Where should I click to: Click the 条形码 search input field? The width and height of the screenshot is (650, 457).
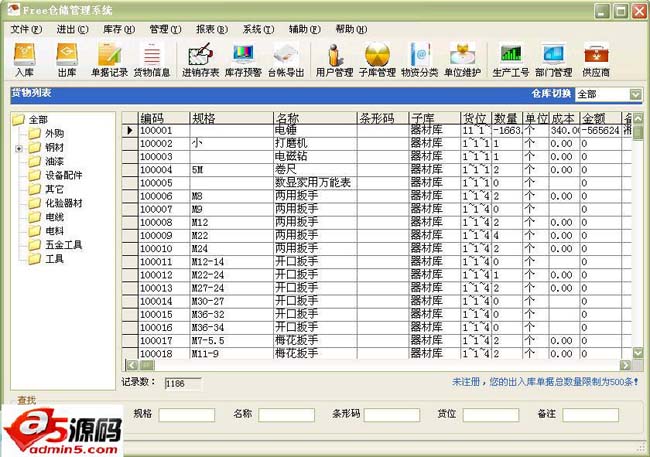pos(392,415)
